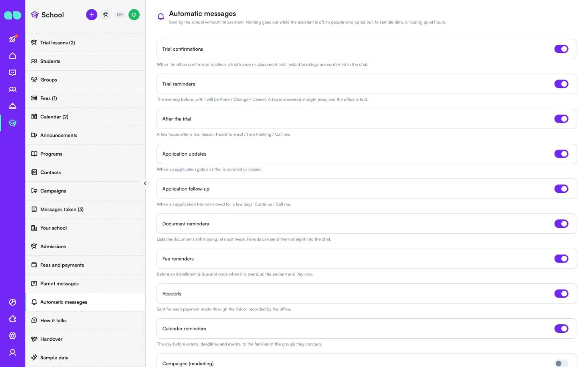
Task: Click the Campaigns megaphone icon
Action: pos(34,191)
